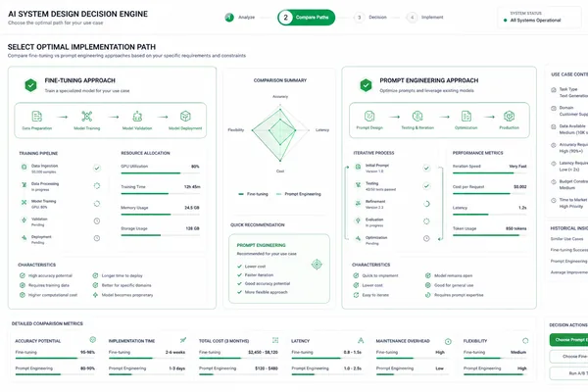Go to the Implement step
588x392 pixels.
[425, 18]
